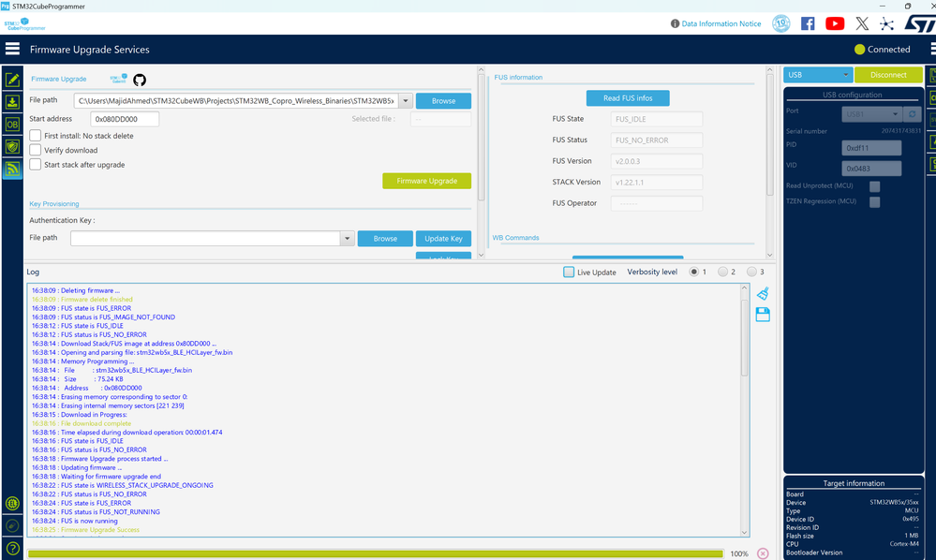Image resolution: width=936 pixels, height=560 pixels.
Task: Set verbosity level to 3
Action: pyautogui.click(x=751, y=272)
